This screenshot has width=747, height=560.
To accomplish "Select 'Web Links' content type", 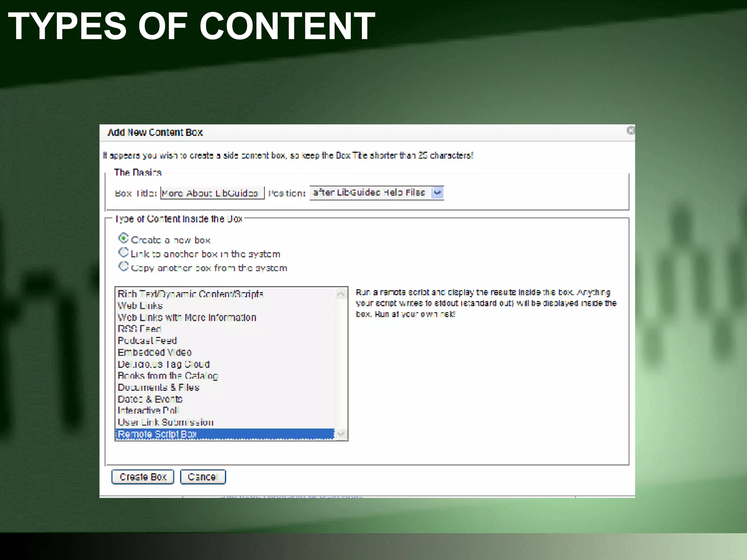I will pos(225,306).
